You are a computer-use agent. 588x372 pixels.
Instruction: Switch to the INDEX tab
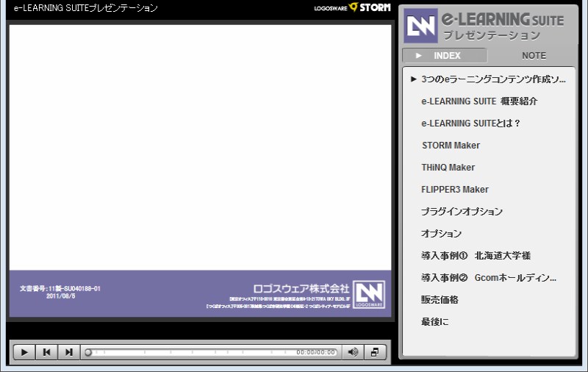point(445,55)
